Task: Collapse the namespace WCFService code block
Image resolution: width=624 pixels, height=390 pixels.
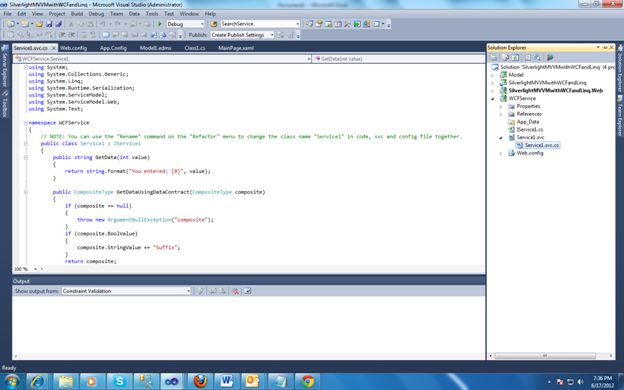Action: pos(26,123)
